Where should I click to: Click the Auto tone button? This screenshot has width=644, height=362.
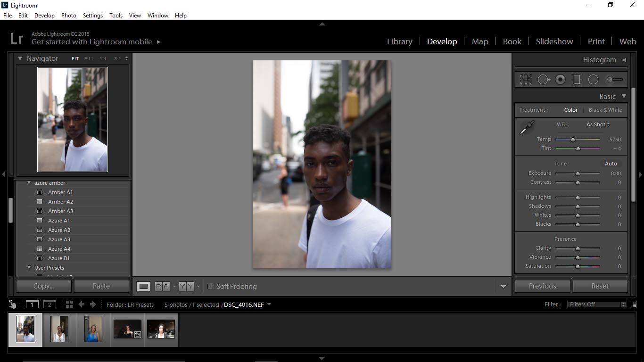(x=611, y=164)
